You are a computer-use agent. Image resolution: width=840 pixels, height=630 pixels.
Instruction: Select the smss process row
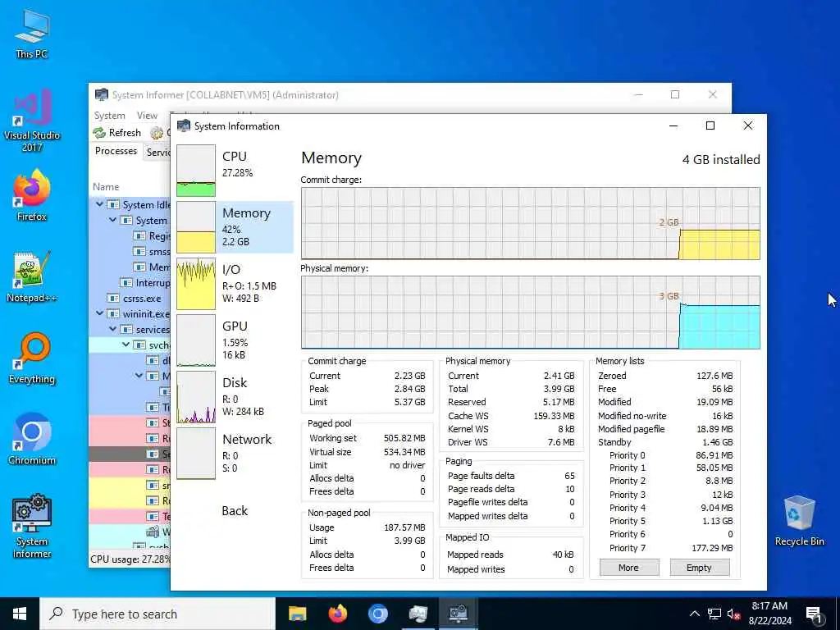tap(130, 251)
